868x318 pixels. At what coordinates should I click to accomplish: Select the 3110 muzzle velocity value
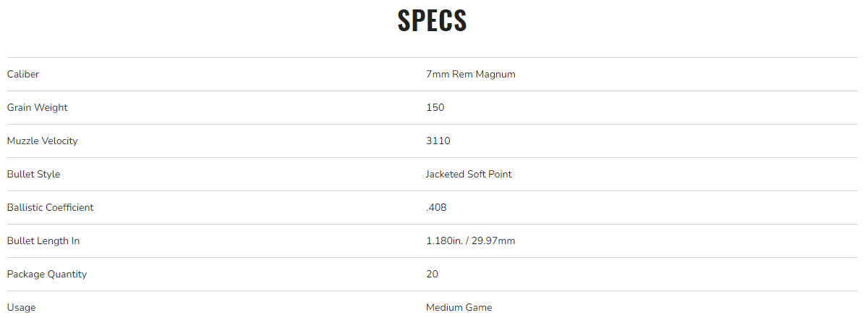(438, 141)
